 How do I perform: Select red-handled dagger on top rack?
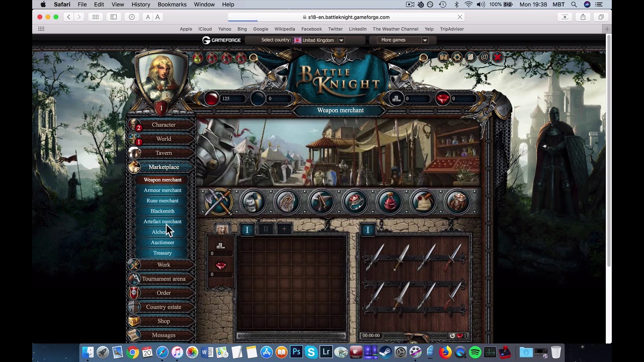453,257
